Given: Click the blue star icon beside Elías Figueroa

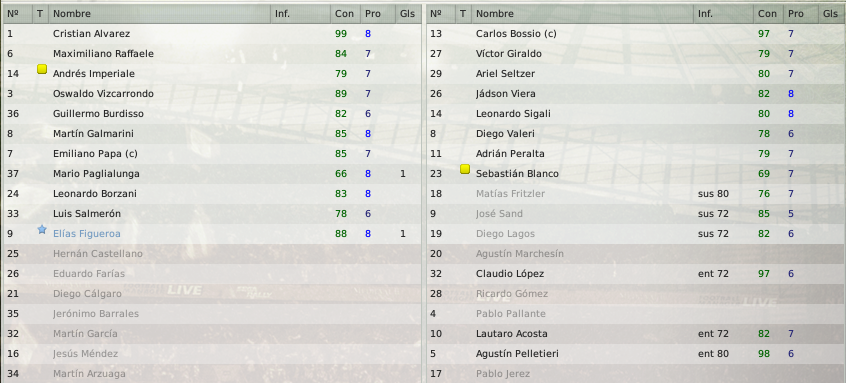Looking at the screenshot, I should point(42,229).
